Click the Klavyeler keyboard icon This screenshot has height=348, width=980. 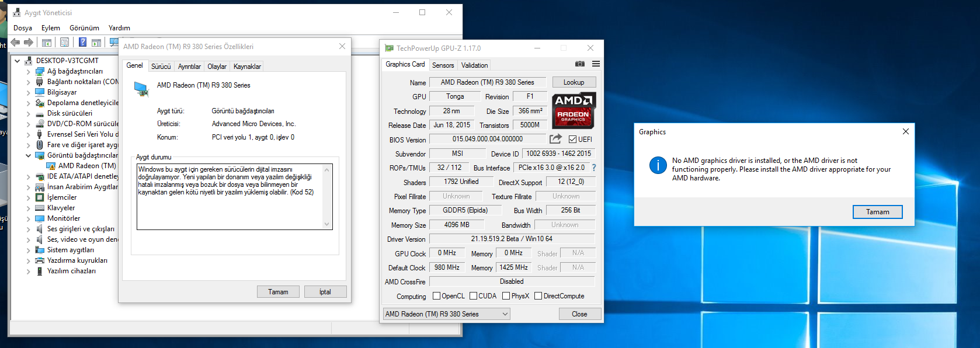pyautogui.click(x=40, y=208)
